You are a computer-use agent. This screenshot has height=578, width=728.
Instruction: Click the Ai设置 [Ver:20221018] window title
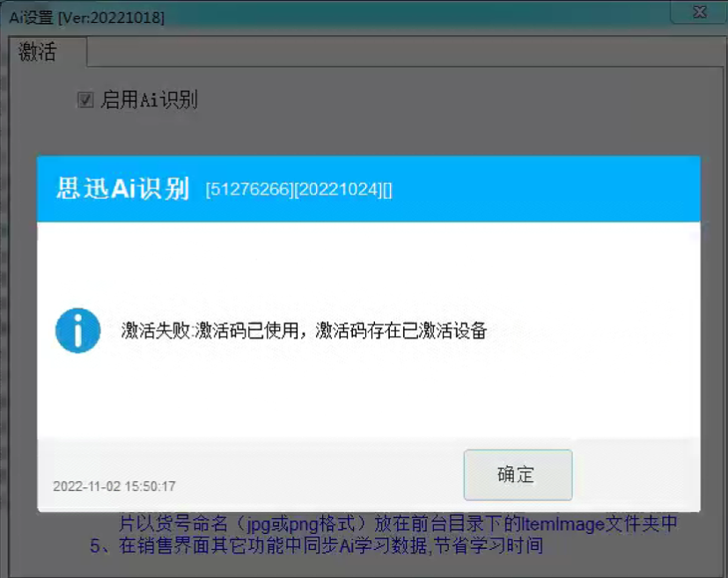pyautogui.click(x=87, y=18)
